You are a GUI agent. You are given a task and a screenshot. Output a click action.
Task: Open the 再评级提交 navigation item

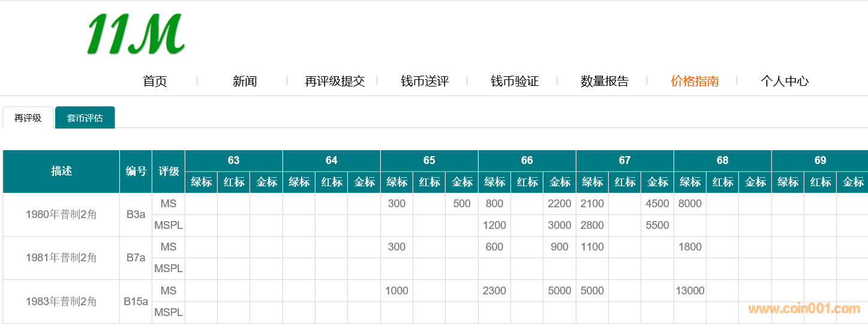(335, 81)
